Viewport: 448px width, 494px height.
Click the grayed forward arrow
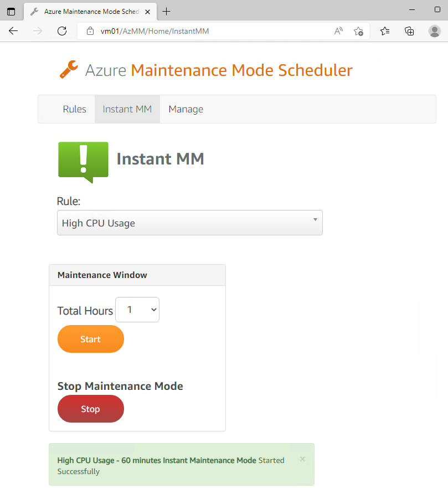[38, 31]
